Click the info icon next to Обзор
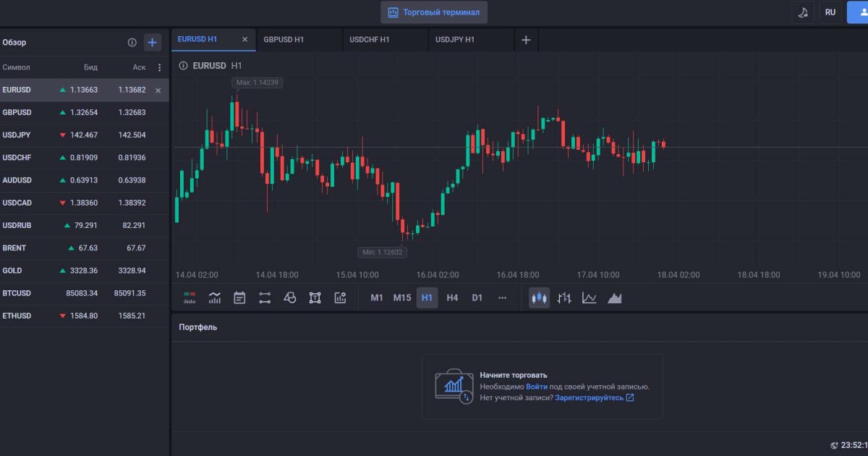 click(x=132, y=43)
